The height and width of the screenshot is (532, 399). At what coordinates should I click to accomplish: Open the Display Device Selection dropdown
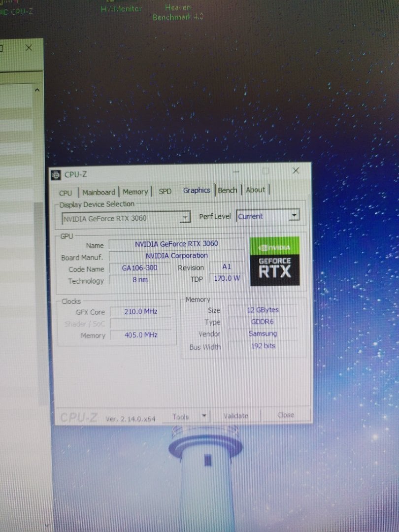pyautogui.click(x=126, y=218)
